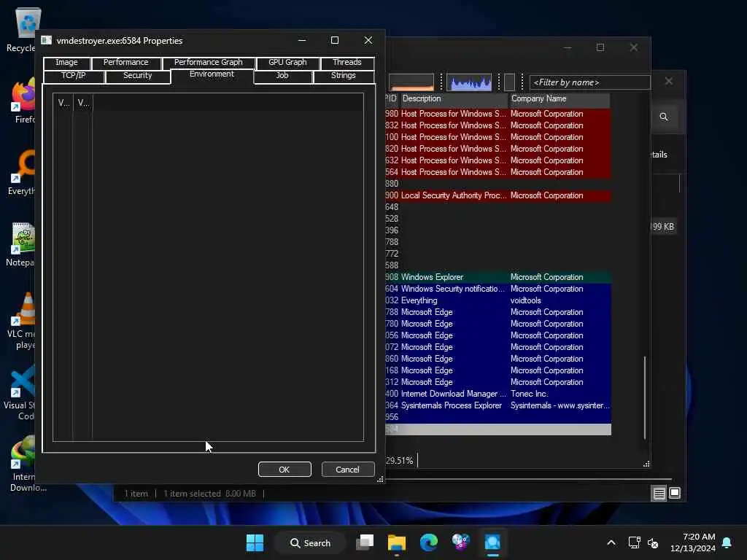
Task: Sort by Company Name column header
Action: pyautogui.click(x=560, y=99)
